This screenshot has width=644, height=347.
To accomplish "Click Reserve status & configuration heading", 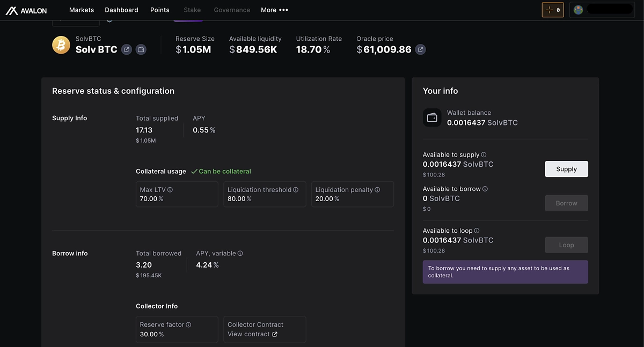I will (x=113, y=91).
